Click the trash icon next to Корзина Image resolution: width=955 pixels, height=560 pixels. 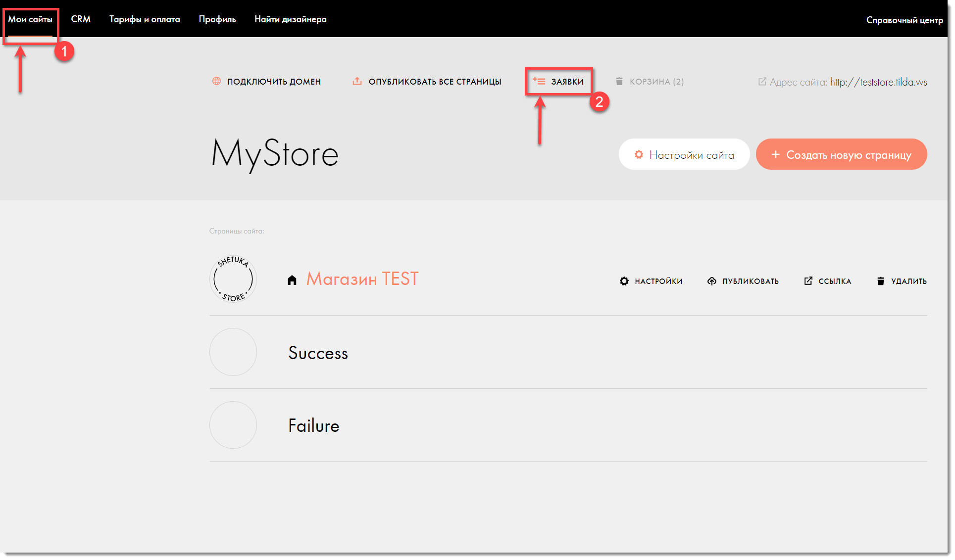(619, 81)
